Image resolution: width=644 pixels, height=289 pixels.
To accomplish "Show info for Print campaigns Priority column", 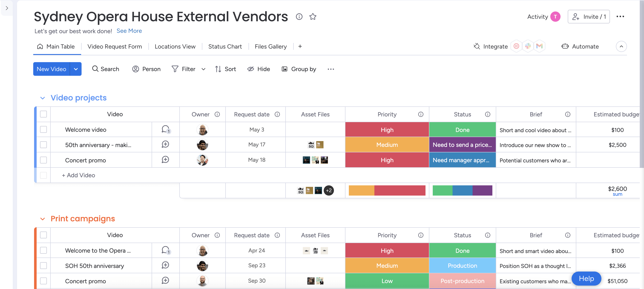I will tap(421, 235).
